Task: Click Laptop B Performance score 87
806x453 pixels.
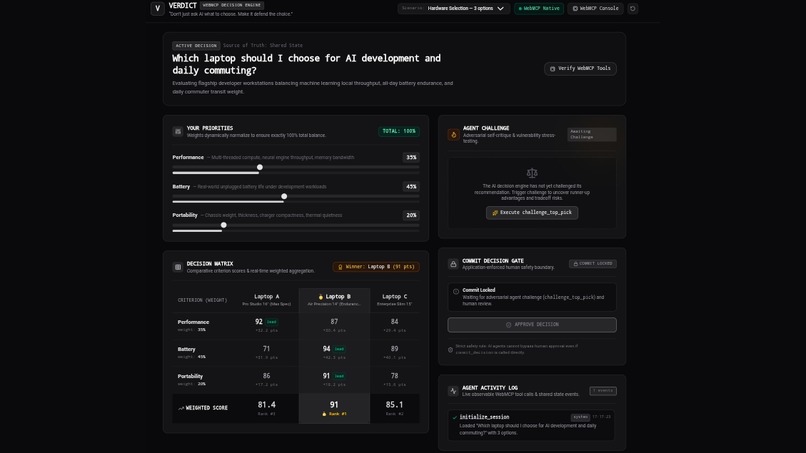Action: pos(334,321)
